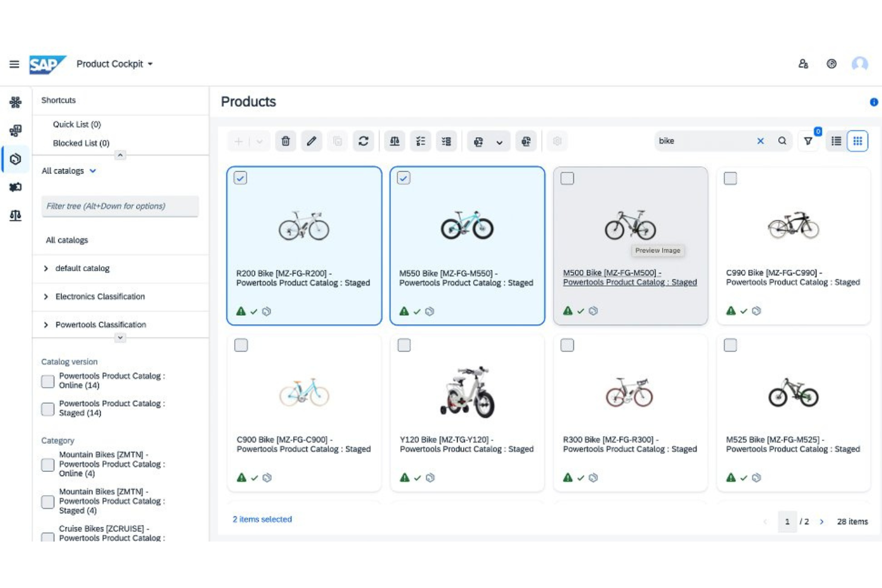Open the first icon in left sidebar
Screen dimensions: 882x588
pos(15,102)
